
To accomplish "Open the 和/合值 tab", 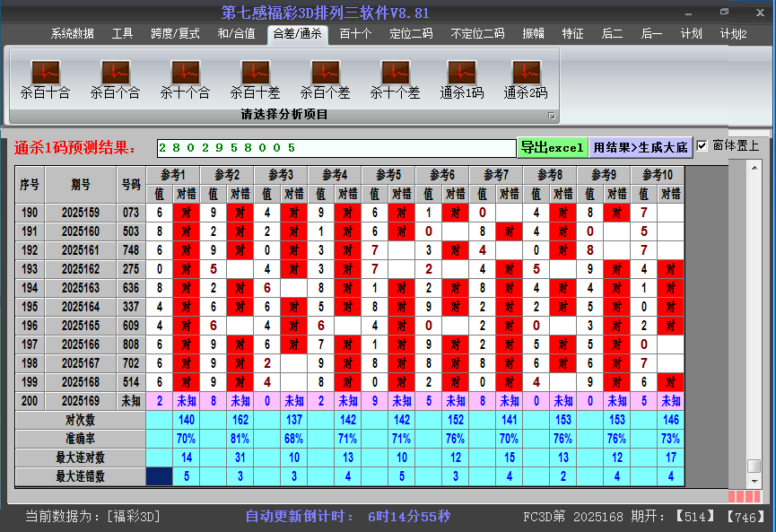I will (x=237, y=34).
